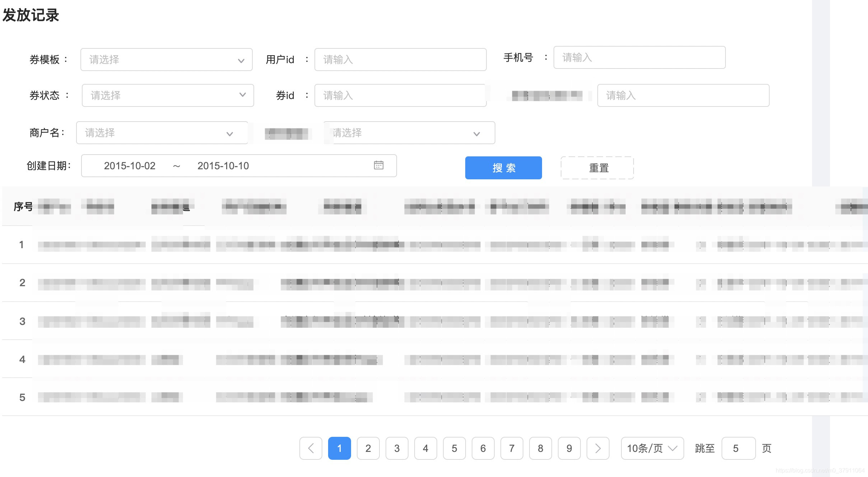Click start date 2015-10-02
The image size is (868, 477).
[x=130, y=166]
